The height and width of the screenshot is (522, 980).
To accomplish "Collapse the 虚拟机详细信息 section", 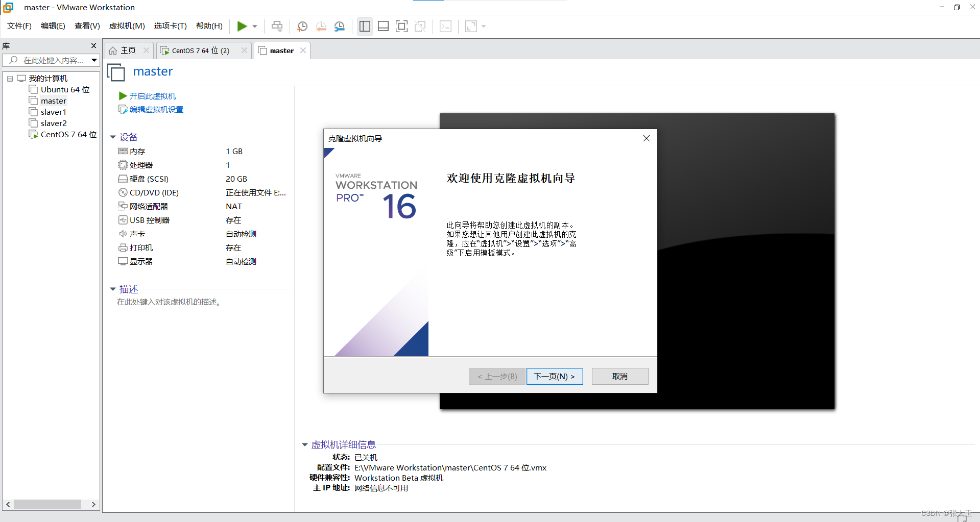I will pyautogui.click(x=305, y=445).
